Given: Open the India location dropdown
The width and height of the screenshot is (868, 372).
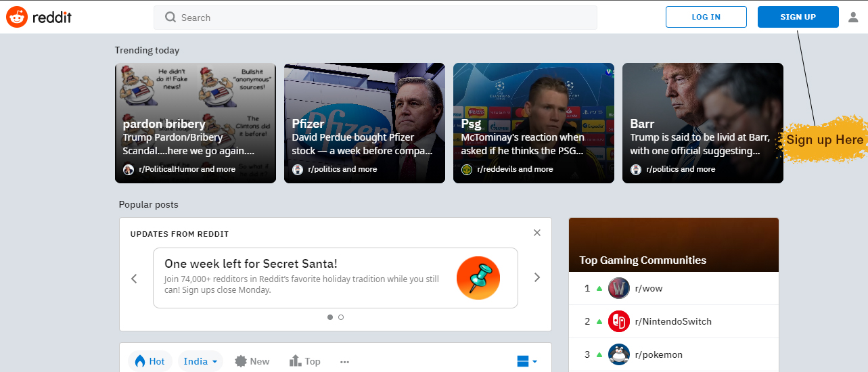Looking at the screenshot, I should point(201,361).
